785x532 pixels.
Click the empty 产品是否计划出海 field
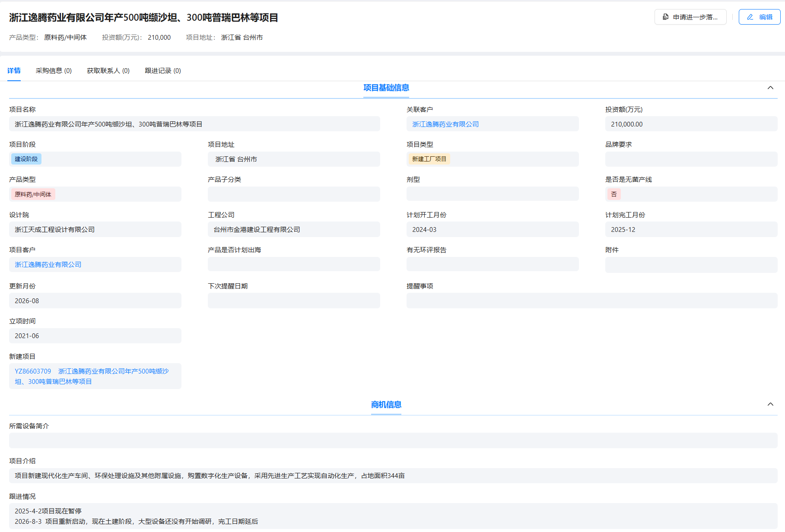(294, 264)
